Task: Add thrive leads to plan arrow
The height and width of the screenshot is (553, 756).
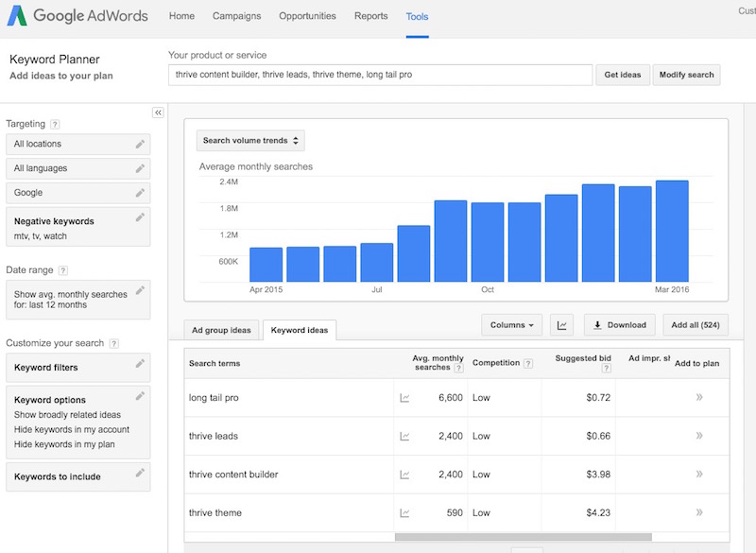Action: [699, 436]
